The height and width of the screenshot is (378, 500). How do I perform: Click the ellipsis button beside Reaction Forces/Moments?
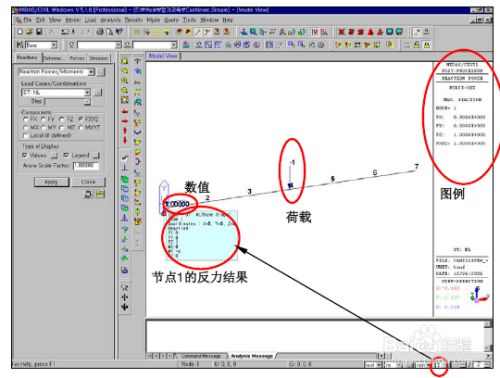[101, 72]
